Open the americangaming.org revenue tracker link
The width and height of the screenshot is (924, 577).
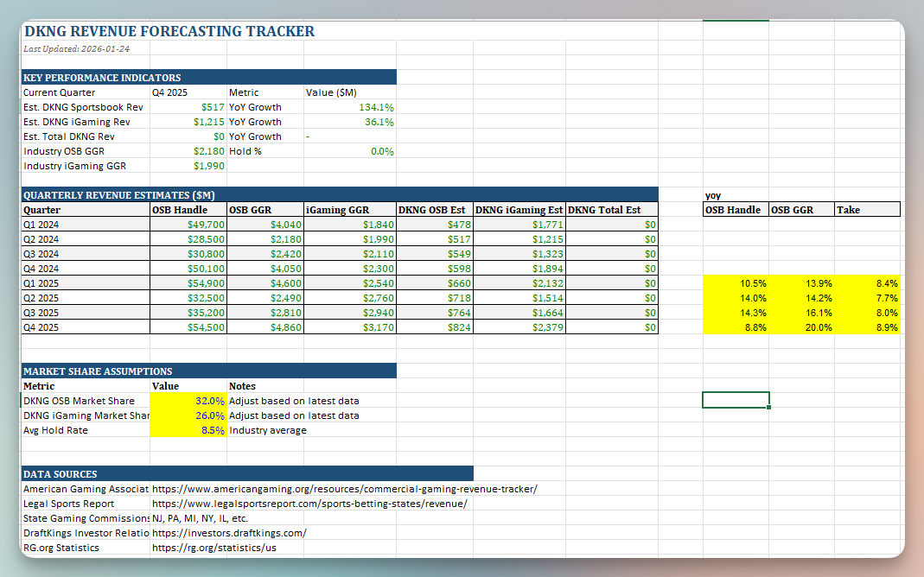(344, 489)
